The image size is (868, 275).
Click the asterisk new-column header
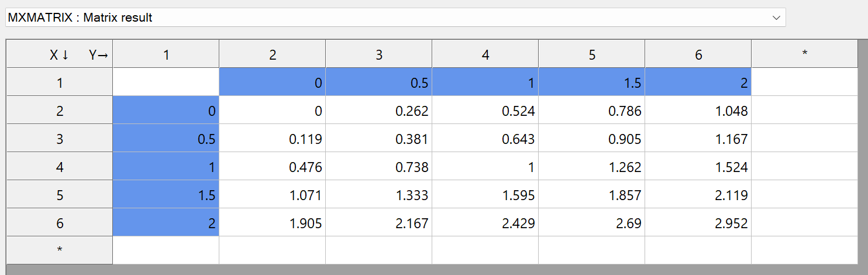tap(805, 54)
